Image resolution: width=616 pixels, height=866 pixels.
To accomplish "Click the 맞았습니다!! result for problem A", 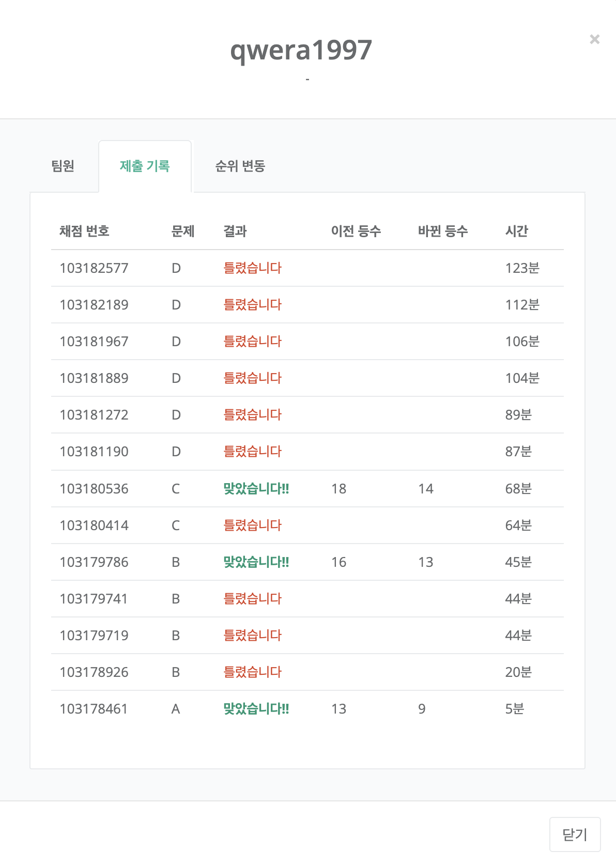I will pyautogui.click(x=256, y=709).
